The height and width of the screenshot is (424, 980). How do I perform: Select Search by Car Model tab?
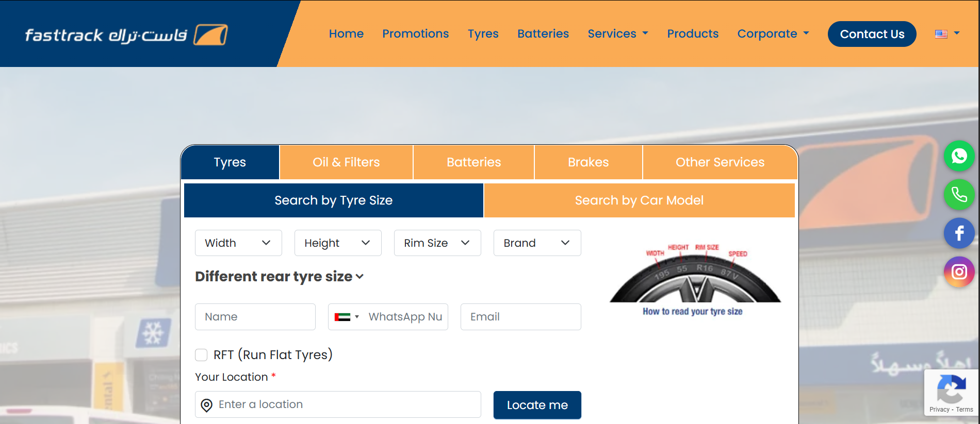pyautogui.click(x=639, y=200)
